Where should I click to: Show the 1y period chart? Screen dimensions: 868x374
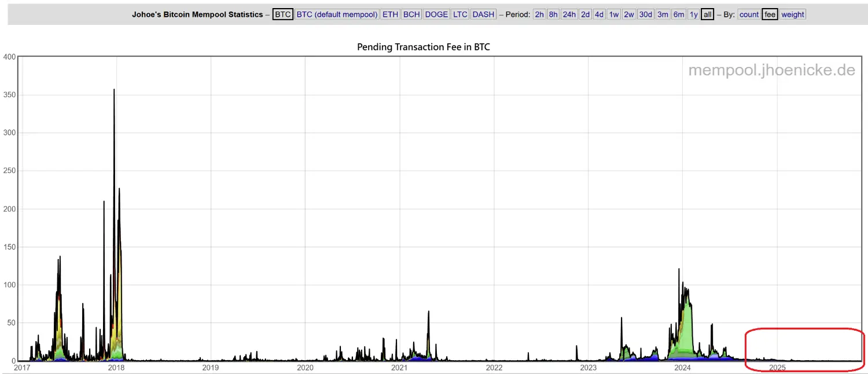point(693,14)
